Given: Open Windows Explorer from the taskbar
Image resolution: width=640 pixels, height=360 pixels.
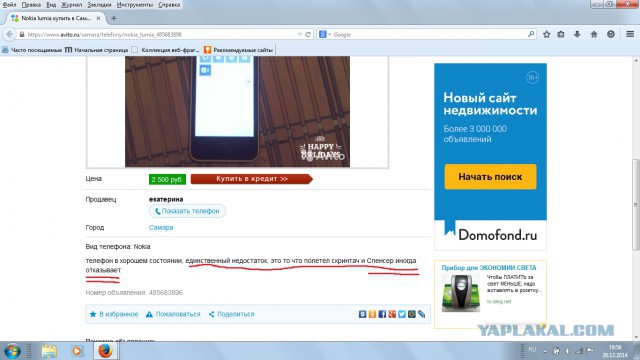Looking at the screenshot, I should (x=49, y=351).
